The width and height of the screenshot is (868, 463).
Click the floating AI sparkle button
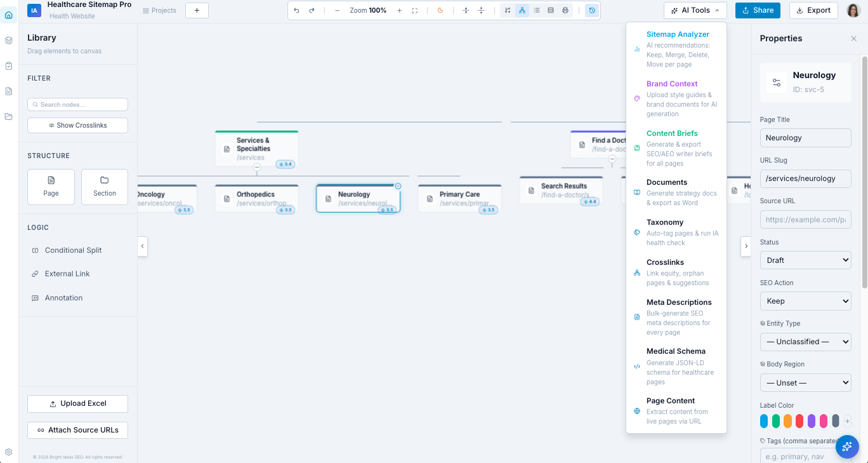846,447
